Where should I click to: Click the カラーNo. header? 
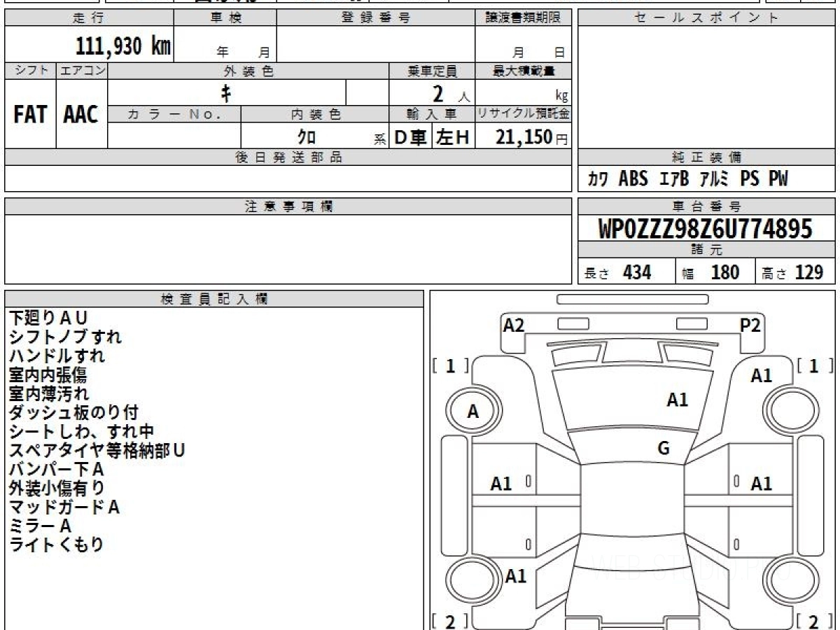pos(174,114)
